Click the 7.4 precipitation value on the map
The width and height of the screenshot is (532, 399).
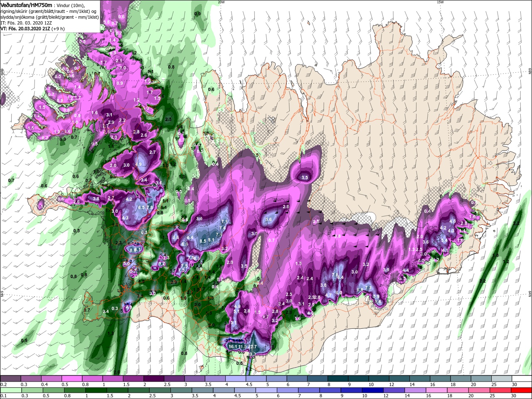pyautogui.click(x=222, y=228)
